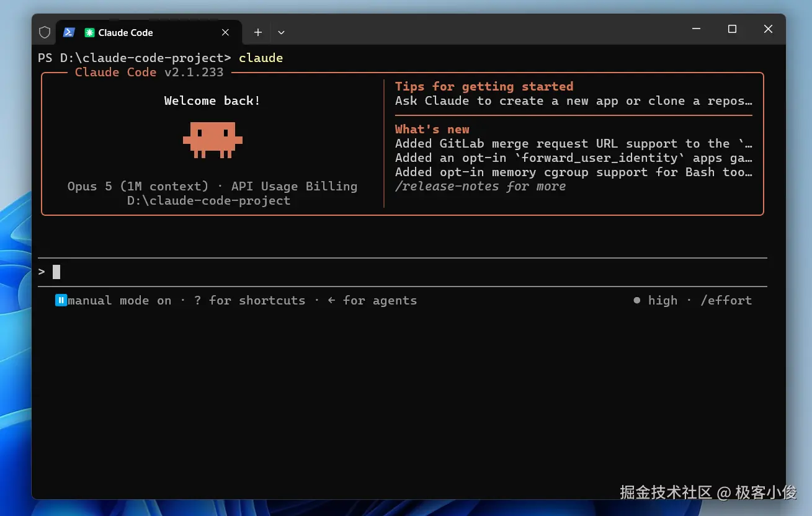Click the "What's new" heading
This screenshot has width=812, height=516.
click(x=432, y=129)
